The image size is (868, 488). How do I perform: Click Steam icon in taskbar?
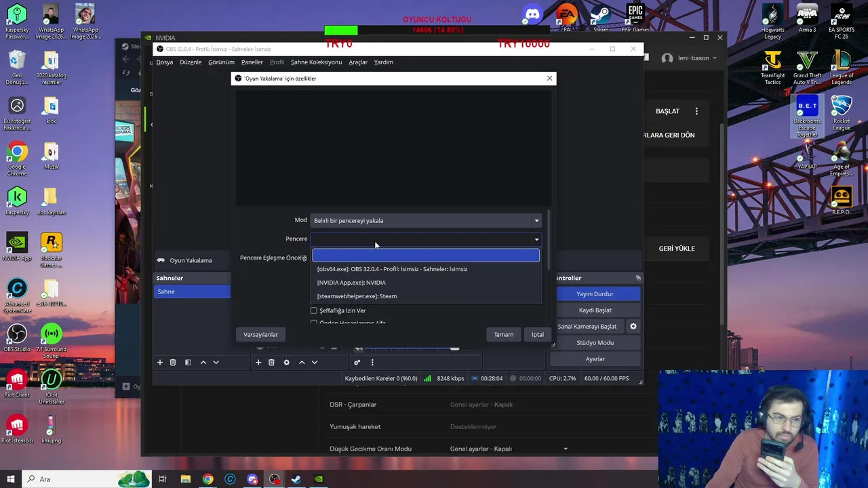(296, 479)
